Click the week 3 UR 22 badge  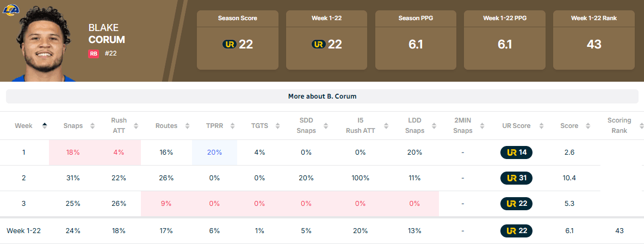point(516,204)
